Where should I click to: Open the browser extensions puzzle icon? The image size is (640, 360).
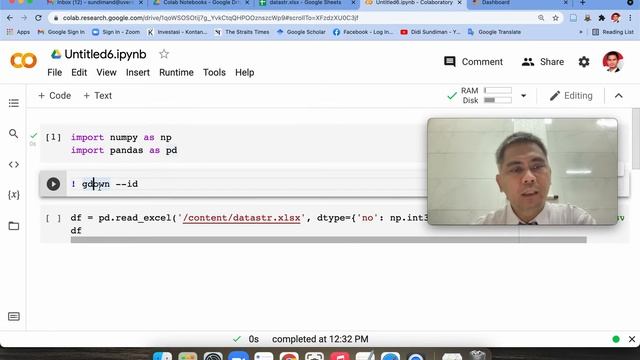[601, 18]
